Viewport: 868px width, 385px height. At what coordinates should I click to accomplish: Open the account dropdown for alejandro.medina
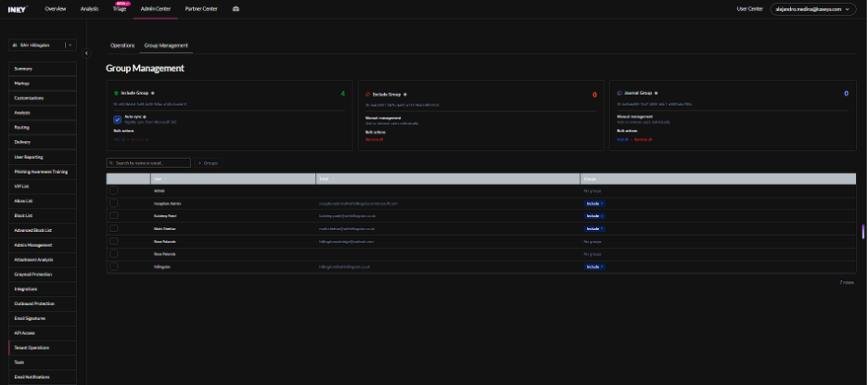coord(813,9)
